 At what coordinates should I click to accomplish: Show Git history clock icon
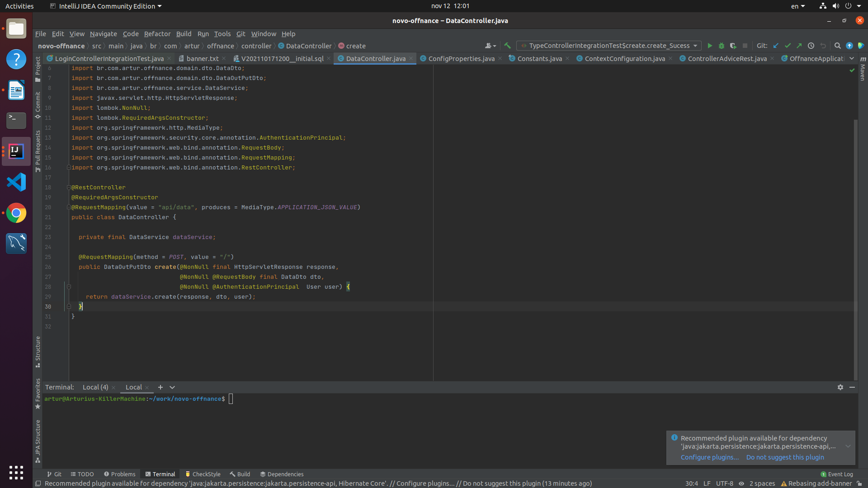coord(811,46)
